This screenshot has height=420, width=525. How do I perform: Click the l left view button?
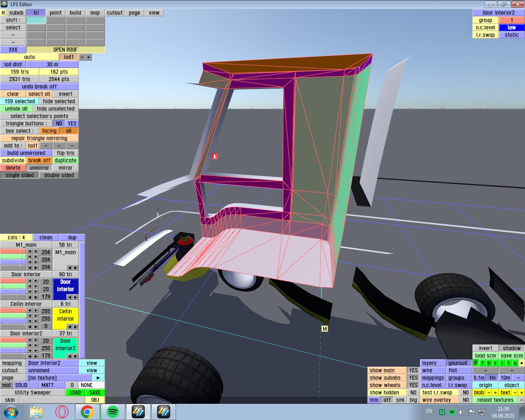click(x=502, y=363)
